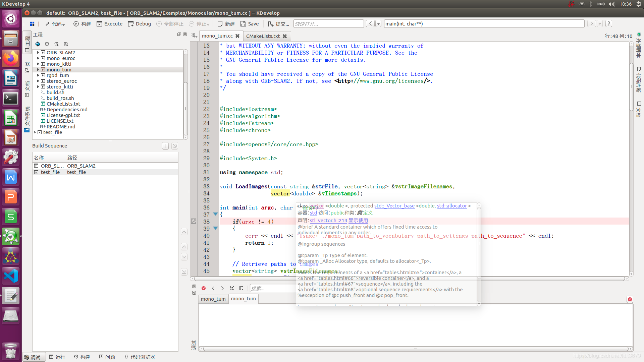This screenshot has height=362, width=644.
Task: Click the std::allocator link in tooltip
Action: click(452, 206)
